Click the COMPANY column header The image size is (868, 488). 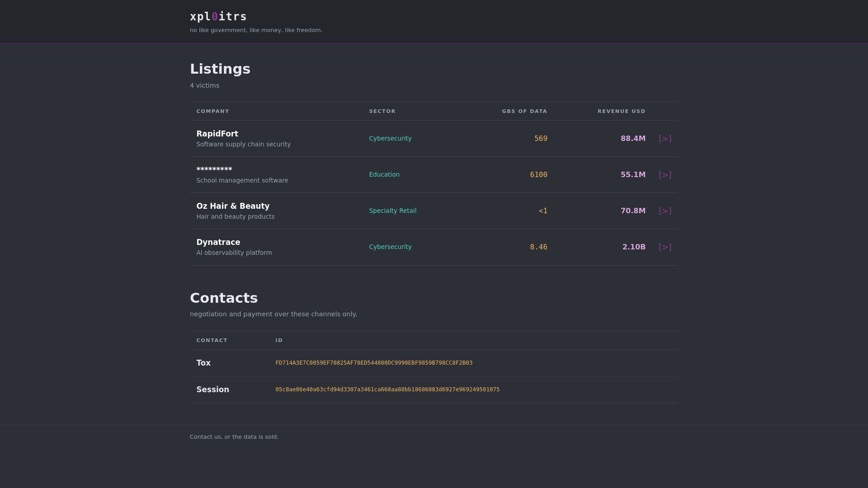point(213,111)
